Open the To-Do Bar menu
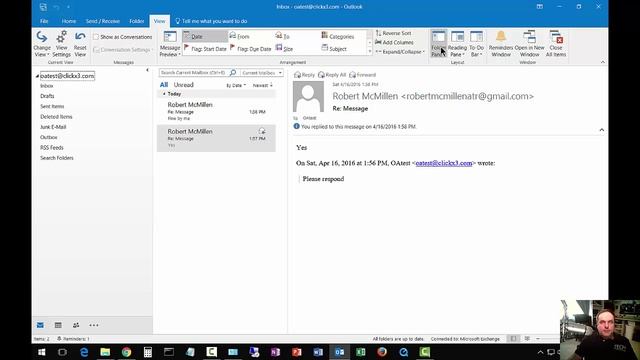640x360 pixels. pos(476,44)
